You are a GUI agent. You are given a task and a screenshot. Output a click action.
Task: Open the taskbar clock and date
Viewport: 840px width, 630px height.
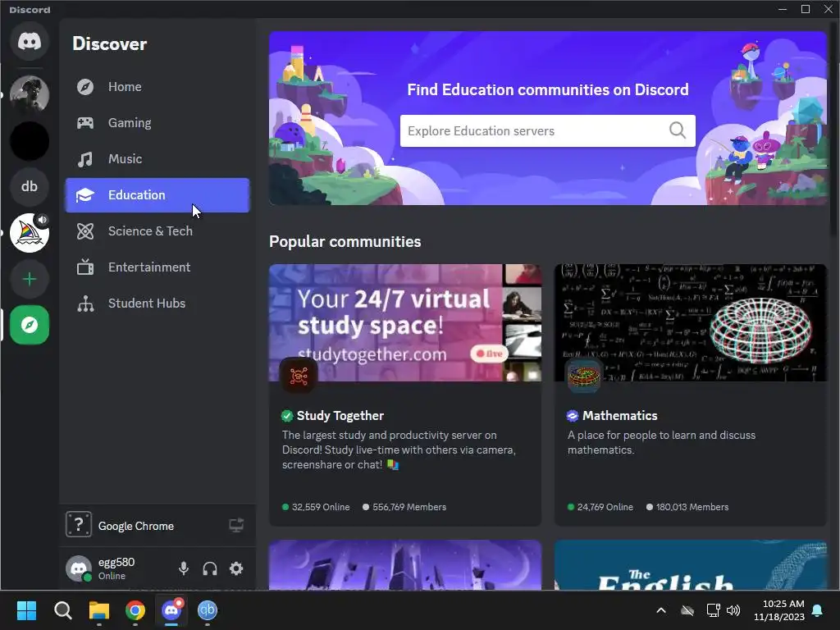[x=779, y=610]
